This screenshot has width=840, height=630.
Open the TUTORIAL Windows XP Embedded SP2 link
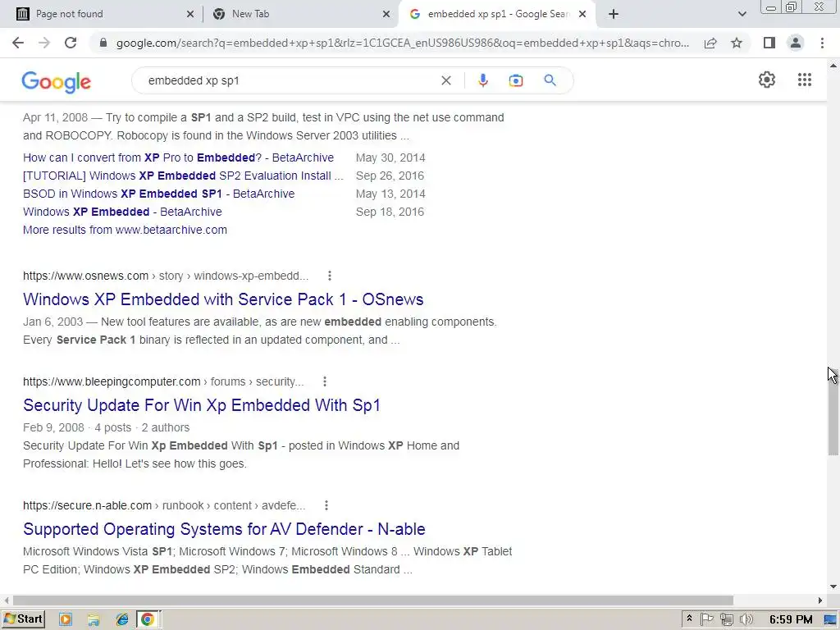coord(183,176)
